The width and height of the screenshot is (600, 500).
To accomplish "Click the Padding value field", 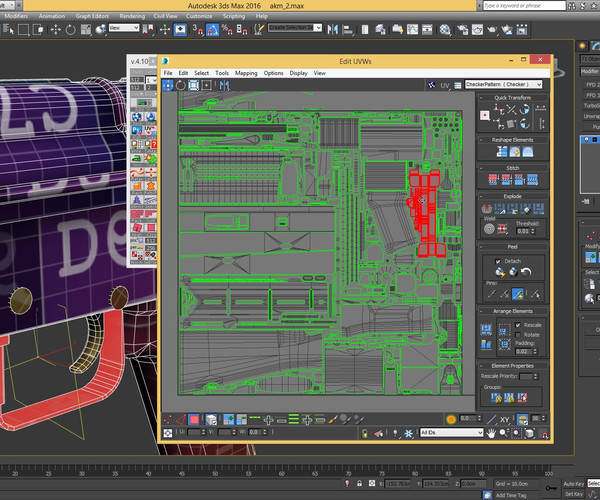I will pos(523,351).
